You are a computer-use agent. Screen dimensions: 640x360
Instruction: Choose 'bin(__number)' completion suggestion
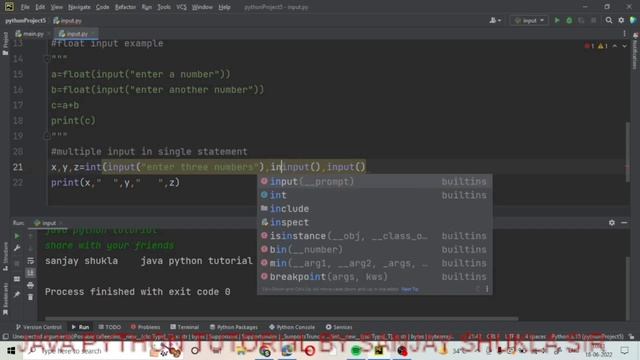[374, 249]
